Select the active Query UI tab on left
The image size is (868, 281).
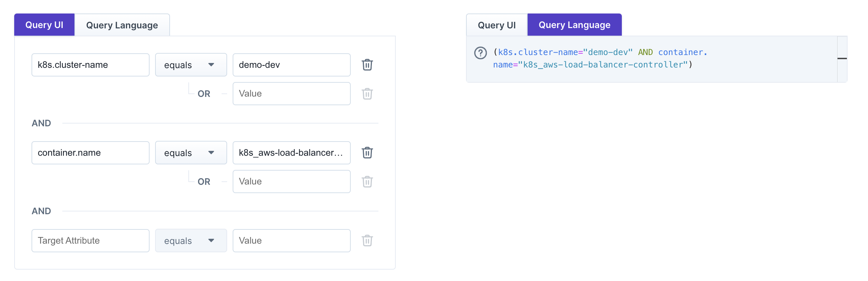(x=44, y=25)
